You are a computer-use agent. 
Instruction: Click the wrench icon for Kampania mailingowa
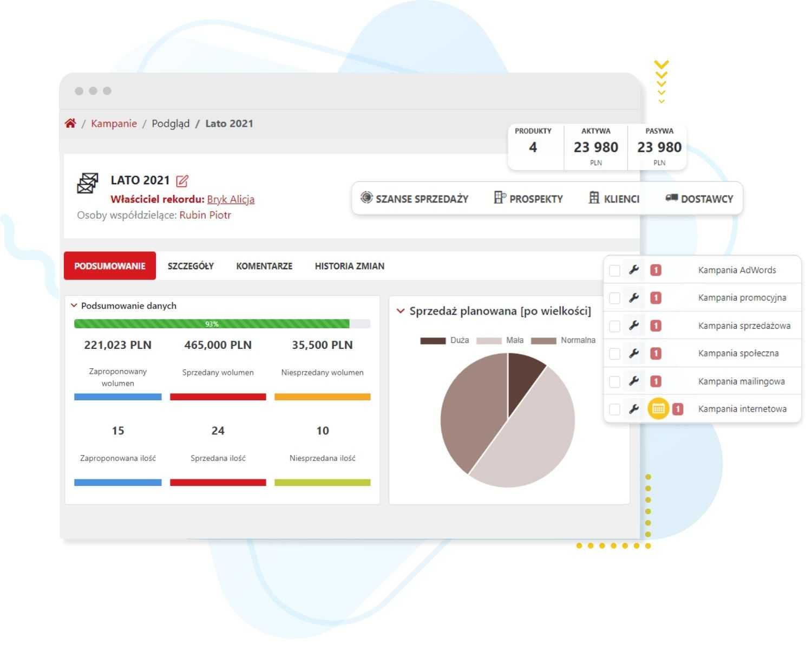tap(634, 381)
